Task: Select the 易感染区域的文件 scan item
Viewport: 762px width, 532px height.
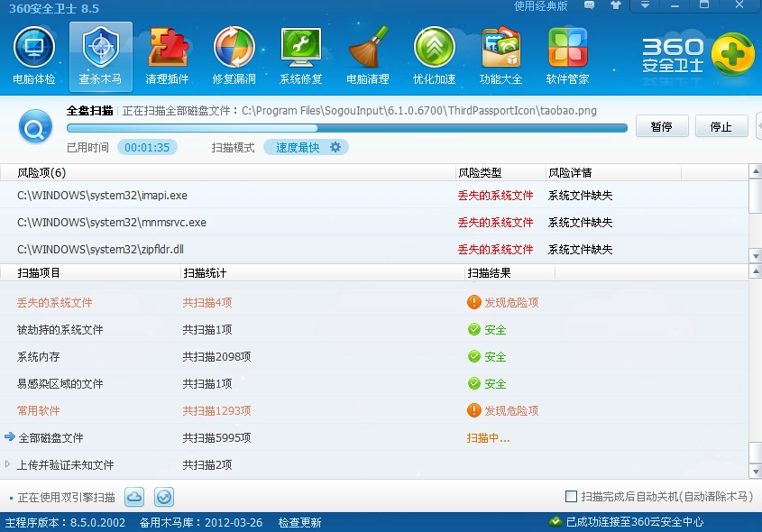Action: tap(374, 384)
